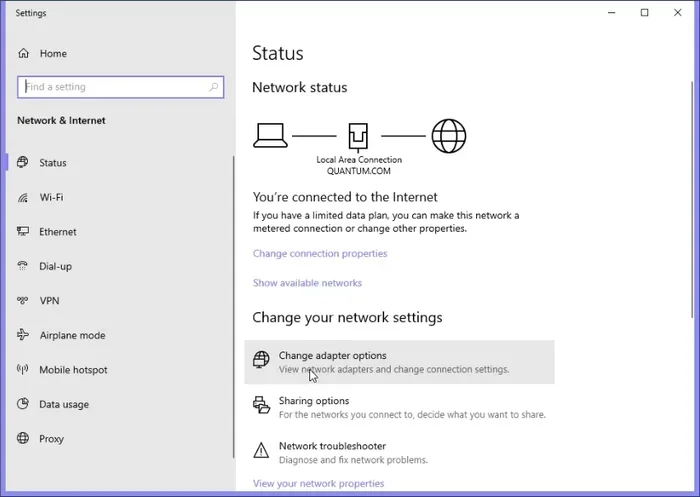Click the Local Area Connection label
The height and width of the screenshot is (497, 700).
(359, 159)
